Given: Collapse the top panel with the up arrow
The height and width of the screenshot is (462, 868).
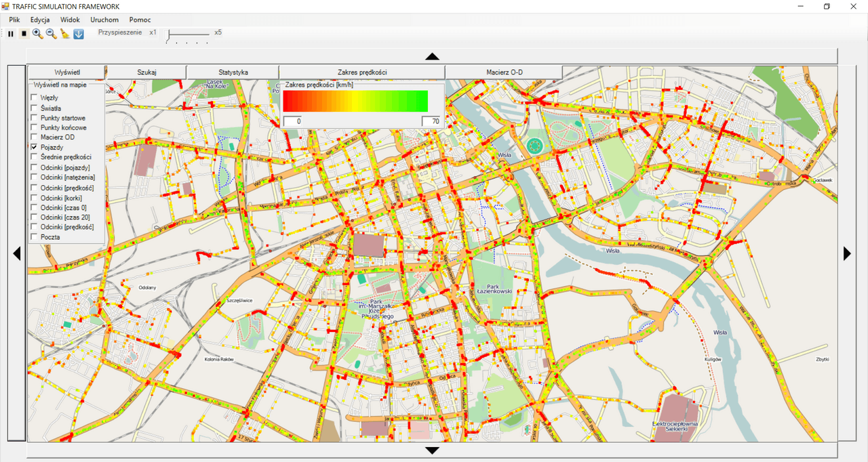Looking at the screenshot, I should (432, 56).
